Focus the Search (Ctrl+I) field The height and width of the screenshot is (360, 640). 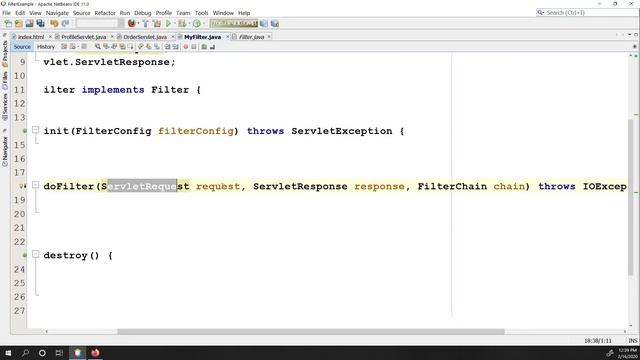pos(587,13)
